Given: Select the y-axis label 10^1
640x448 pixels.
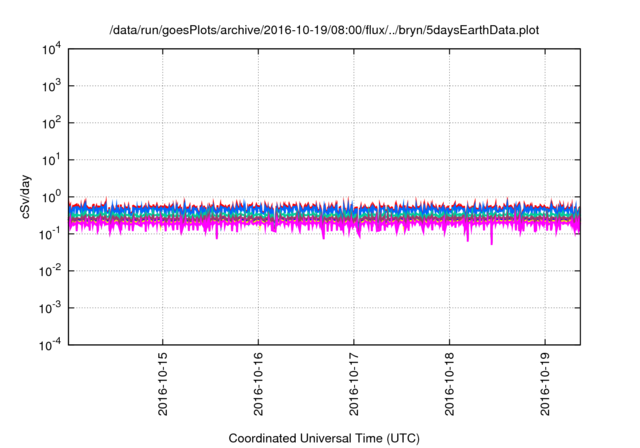Looking at the screenshot, I should [52, 160].
